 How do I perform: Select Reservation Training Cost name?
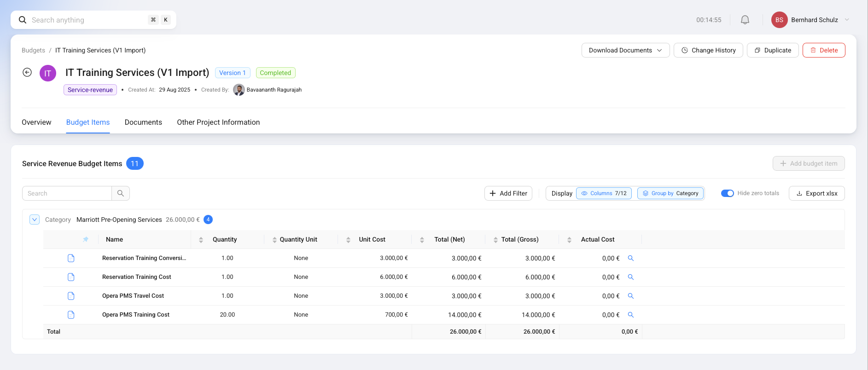point(137,277)
